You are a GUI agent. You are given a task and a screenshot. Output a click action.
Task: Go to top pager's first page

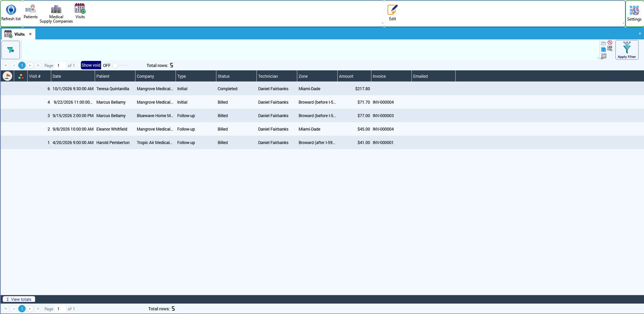pyautogui.click(x=6, y=65)
